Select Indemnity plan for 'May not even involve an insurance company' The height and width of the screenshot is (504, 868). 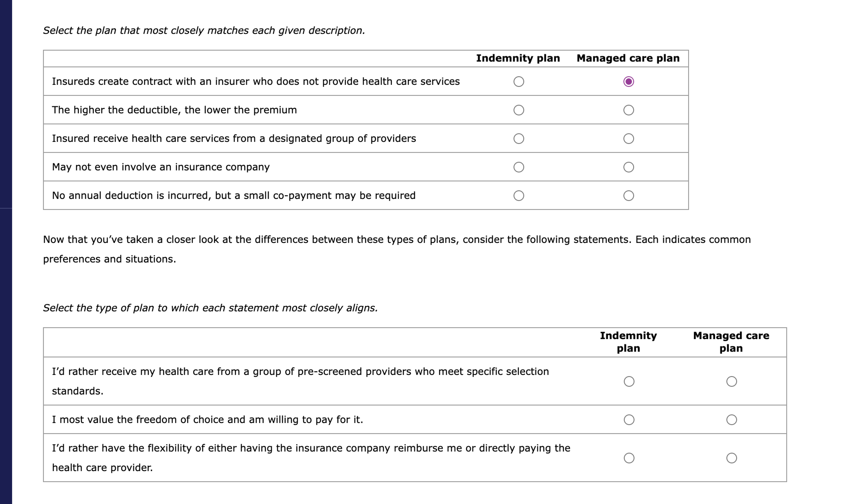pos(519,167)
